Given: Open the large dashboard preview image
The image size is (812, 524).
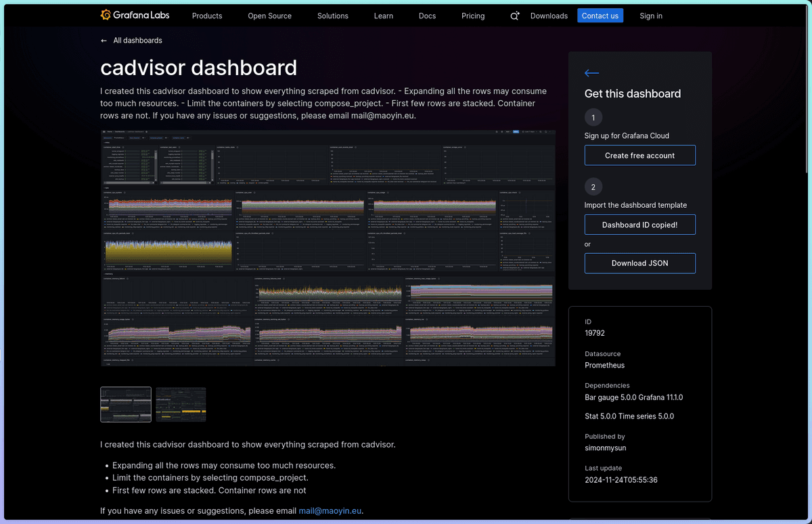Looking at the screenshot, I should coord(328,248).
